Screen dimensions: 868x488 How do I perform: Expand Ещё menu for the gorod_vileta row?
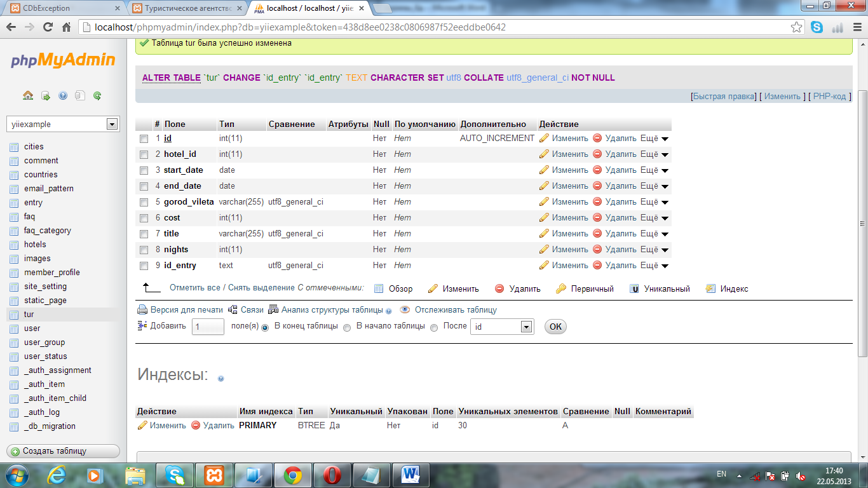pos(654,201)
